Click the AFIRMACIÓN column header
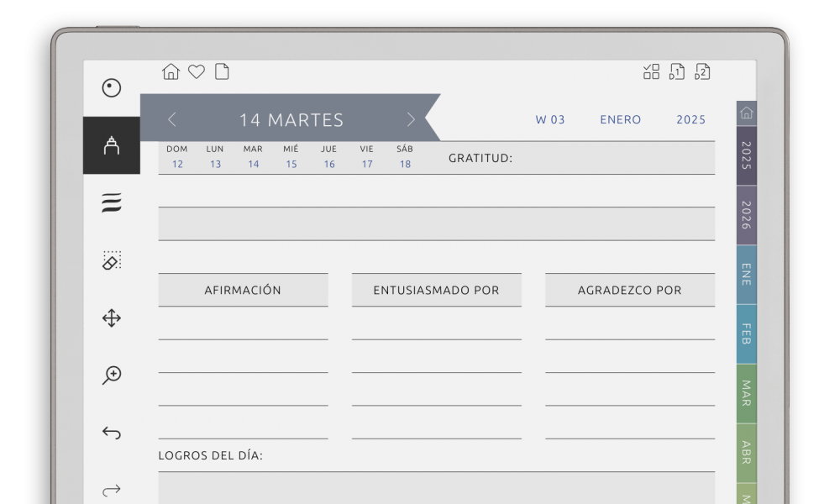Image resolution: width=840 pixels, height=504 pixels. 244,290
